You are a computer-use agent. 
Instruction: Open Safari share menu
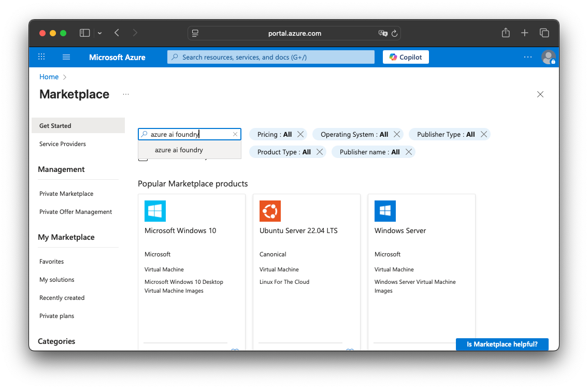point(506,33)
